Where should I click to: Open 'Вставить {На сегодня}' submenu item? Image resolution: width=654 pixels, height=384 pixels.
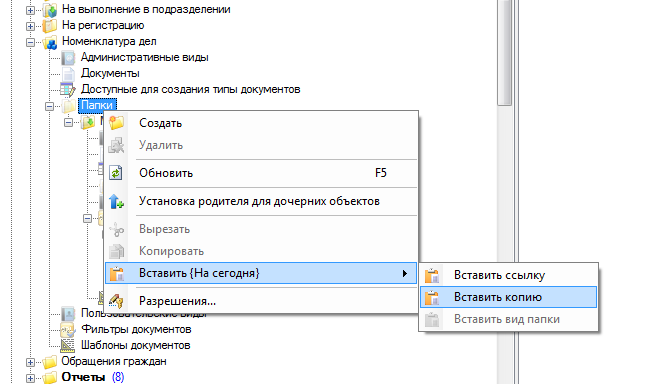(261, 273)
